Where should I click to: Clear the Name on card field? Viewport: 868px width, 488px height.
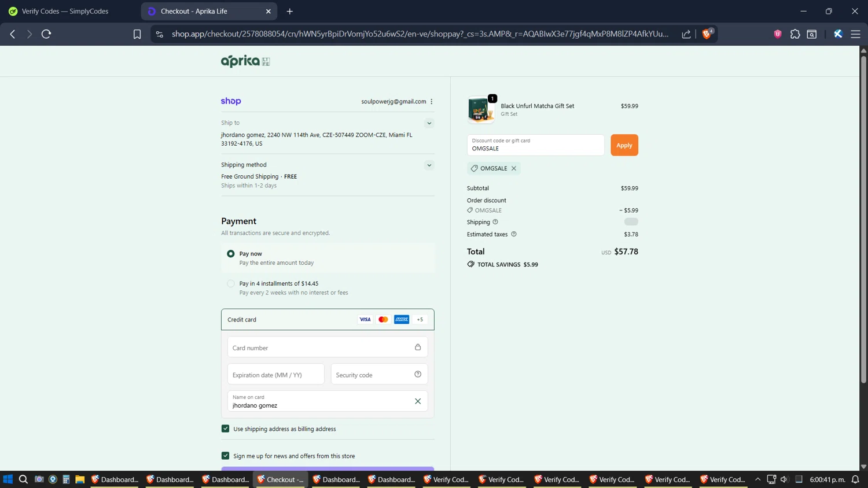tap(418, 401)
